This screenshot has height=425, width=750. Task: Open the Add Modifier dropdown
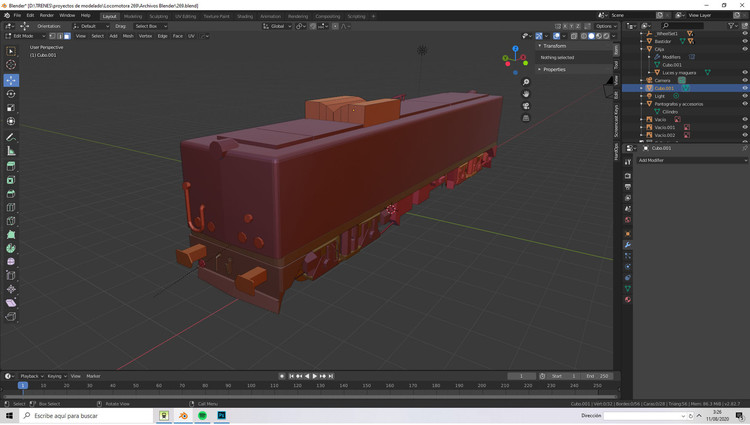click(x=692, y=160)
